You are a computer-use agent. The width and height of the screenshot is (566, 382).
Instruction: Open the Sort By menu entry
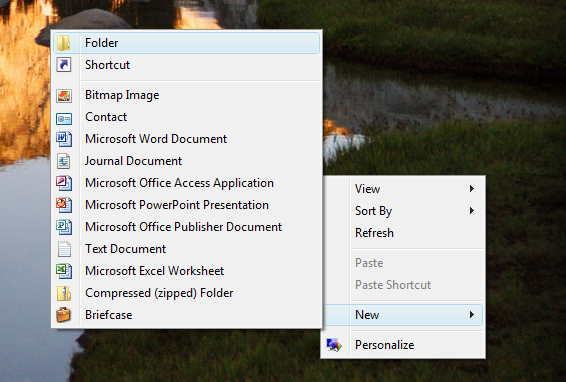(403, 211)
